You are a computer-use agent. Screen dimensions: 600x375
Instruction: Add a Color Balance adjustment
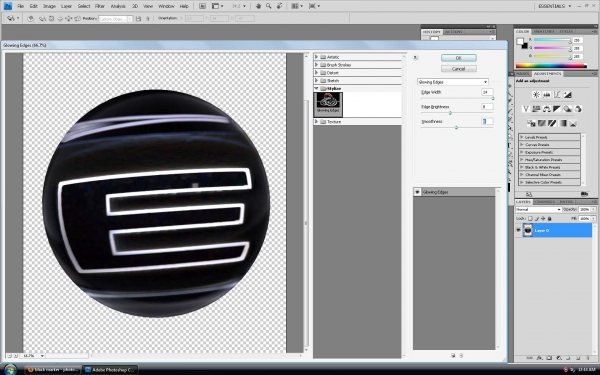(x=547, y=109)
